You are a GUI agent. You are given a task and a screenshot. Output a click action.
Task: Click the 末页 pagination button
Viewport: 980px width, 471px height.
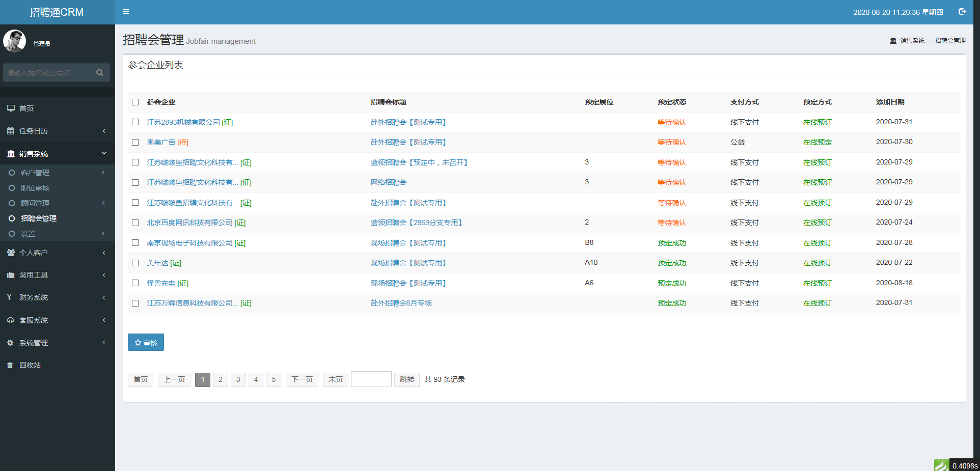[x=336, y=379]
